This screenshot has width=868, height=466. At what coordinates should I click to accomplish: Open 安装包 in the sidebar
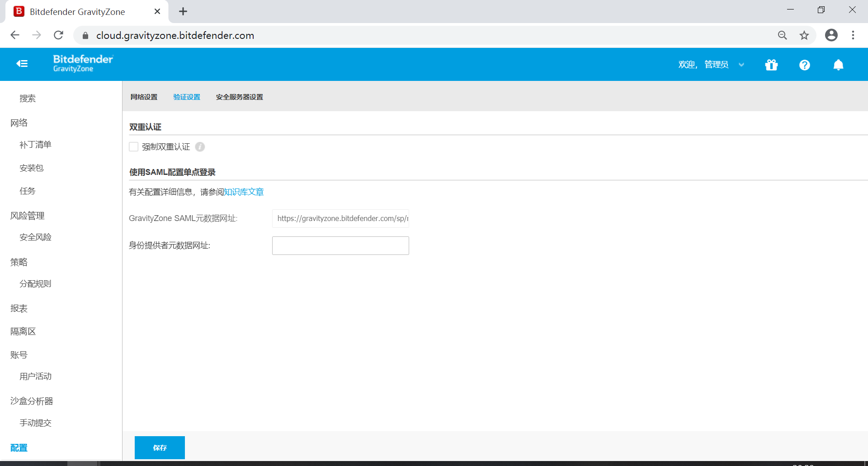[x=32, y=168]
